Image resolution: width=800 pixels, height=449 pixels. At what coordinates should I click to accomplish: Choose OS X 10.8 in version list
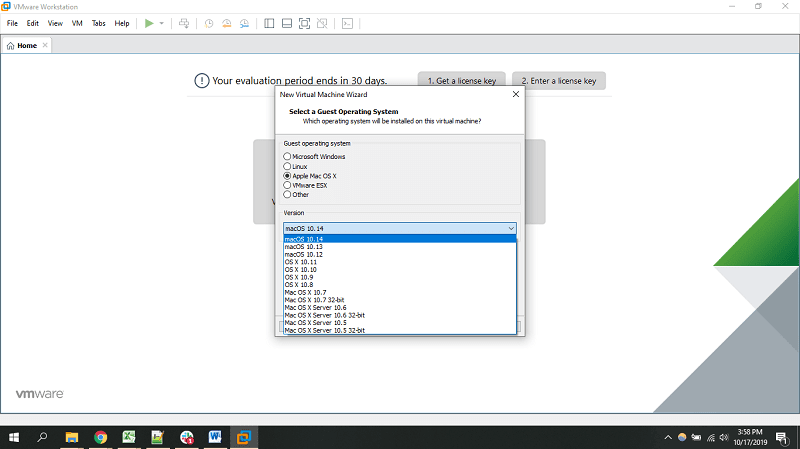400,285
